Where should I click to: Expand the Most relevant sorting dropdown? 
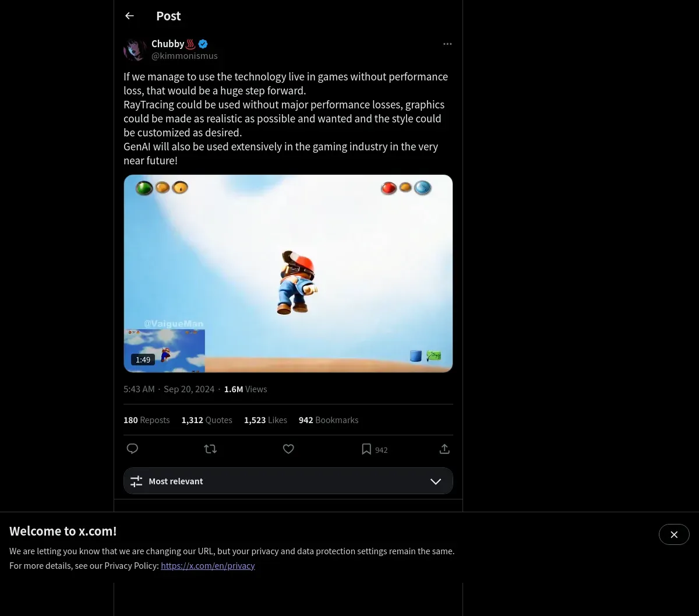click(x=288, y=481)
